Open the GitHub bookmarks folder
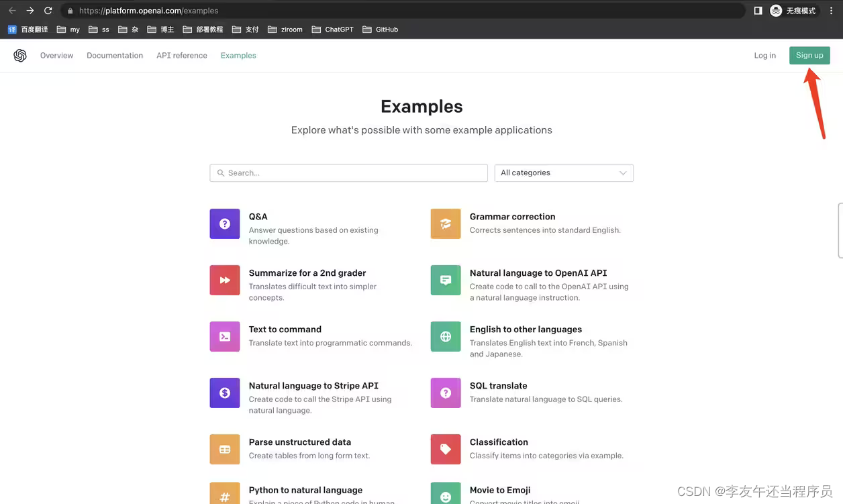 [380, 30]
